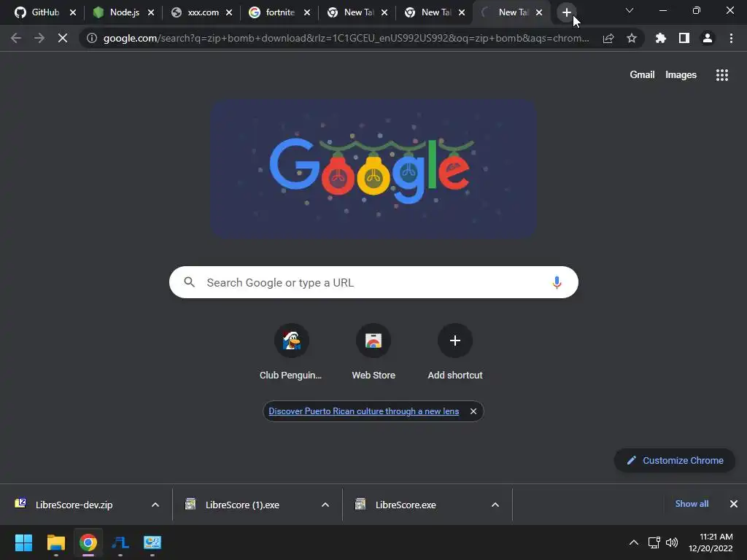Screen dimensions: 747x560
Task: Click the address bar URL
Action: 347,38
